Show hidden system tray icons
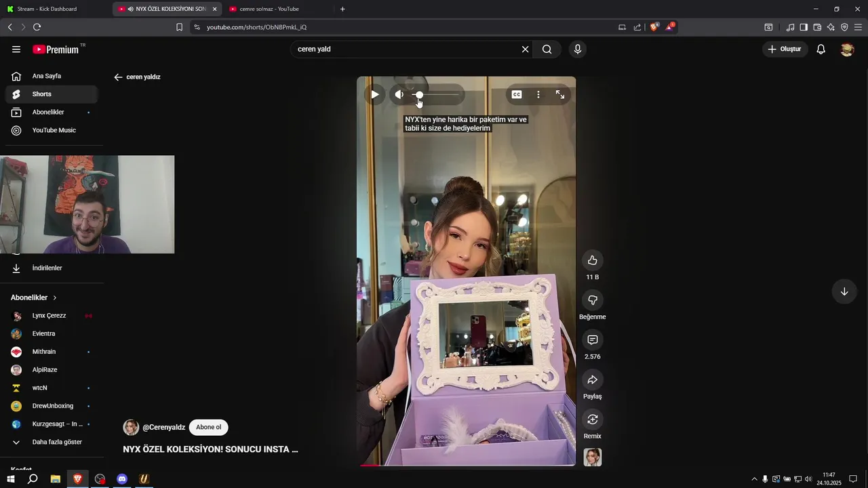 [754, 479]
